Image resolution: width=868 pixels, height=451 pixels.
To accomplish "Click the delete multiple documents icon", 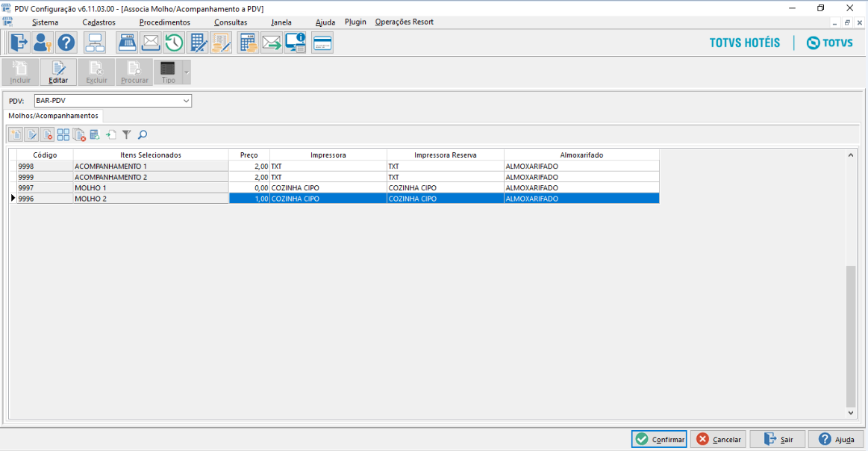I will point(79,134).
